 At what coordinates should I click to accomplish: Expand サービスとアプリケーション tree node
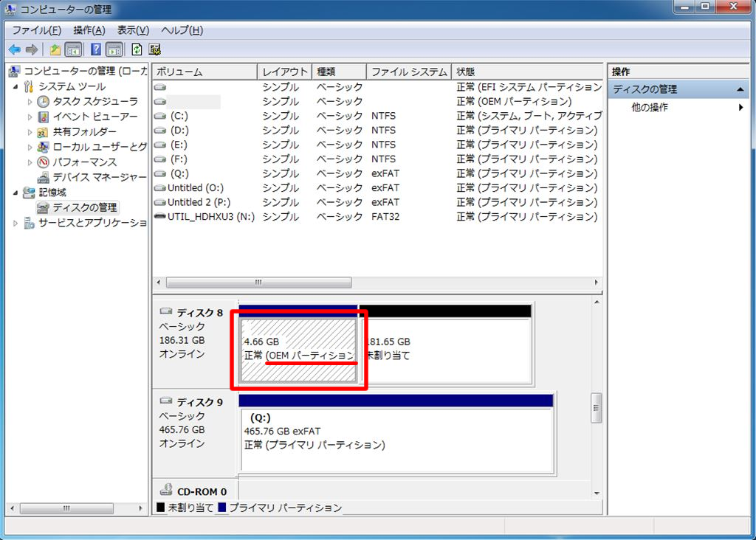[16, 223]
